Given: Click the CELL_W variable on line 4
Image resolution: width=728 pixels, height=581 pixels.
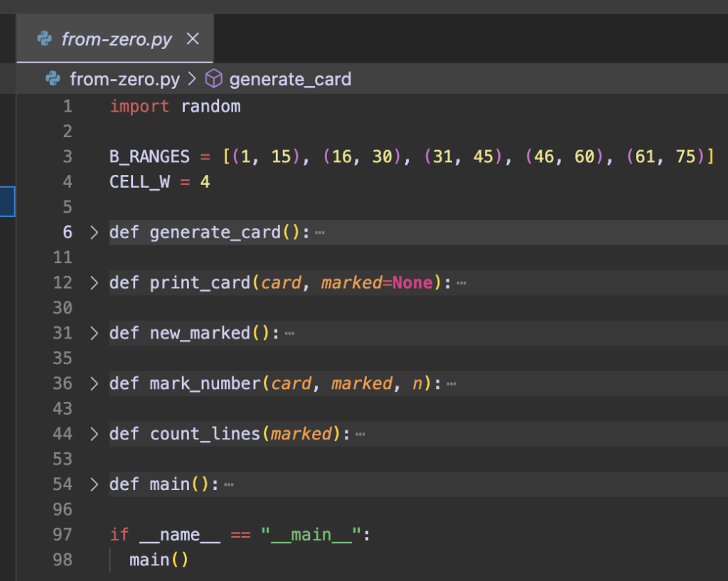Looking at the screenshot, I should [x=140, y=182].
